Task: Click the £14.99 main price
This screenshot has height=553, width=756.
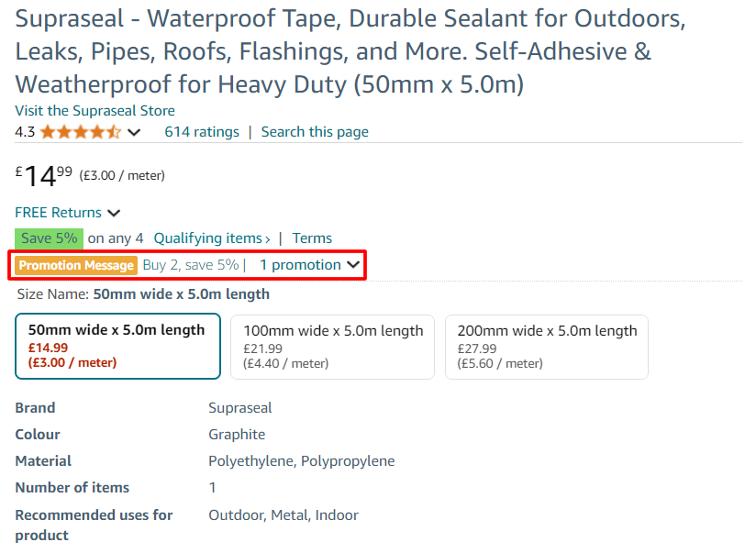Action: (44, 175)
